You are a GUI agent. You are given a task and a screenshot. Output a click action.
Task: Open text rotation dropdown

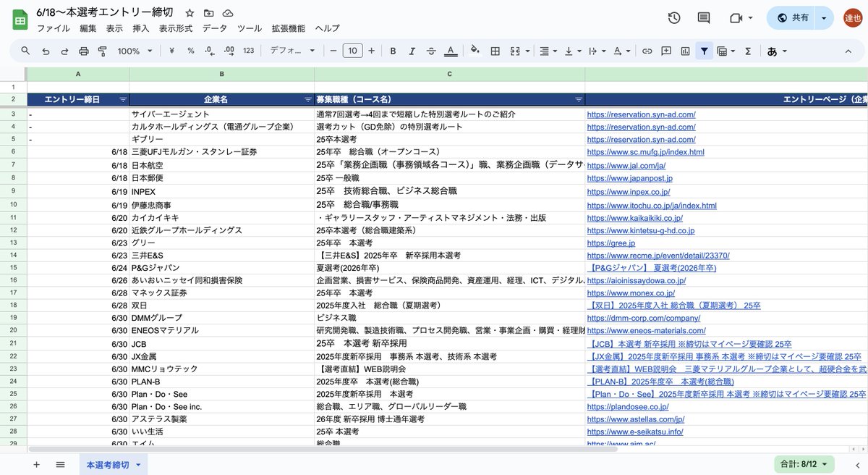621,51
